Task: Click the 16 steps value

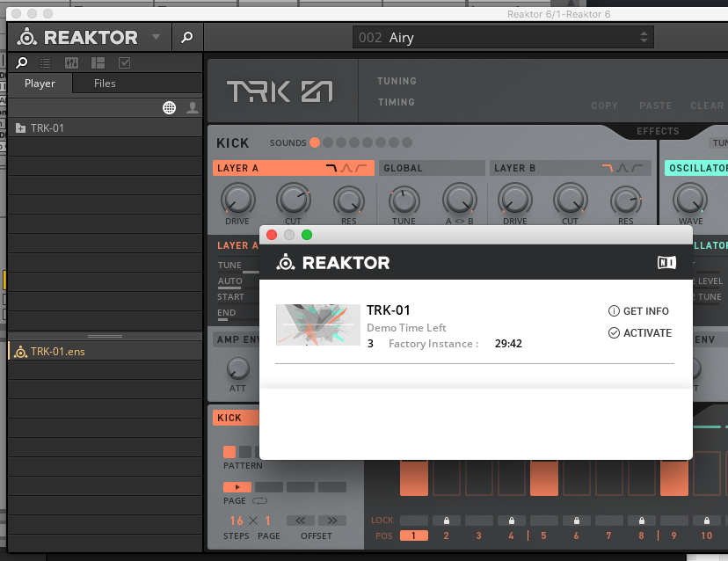Action: click(237, 521)
